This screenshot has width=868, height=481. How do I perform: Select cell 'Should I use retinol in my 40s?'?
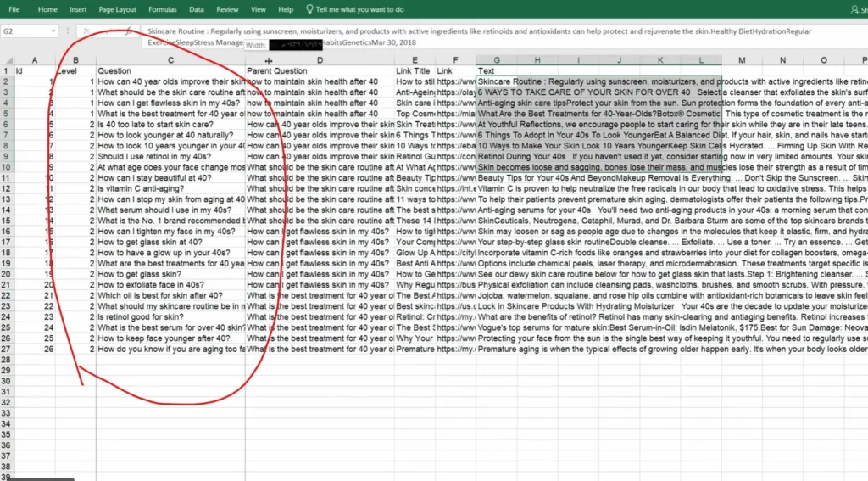click(x=170, y=157)
